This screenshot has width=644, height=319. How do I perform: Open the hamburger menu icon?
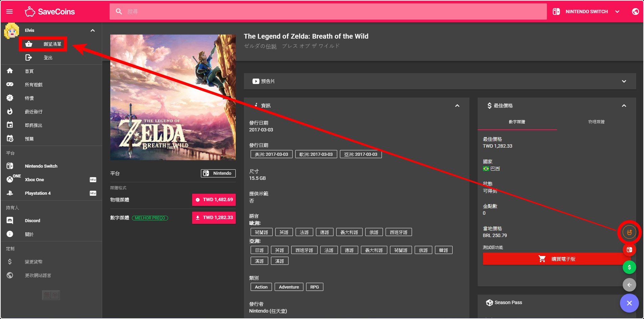(9, 12)
